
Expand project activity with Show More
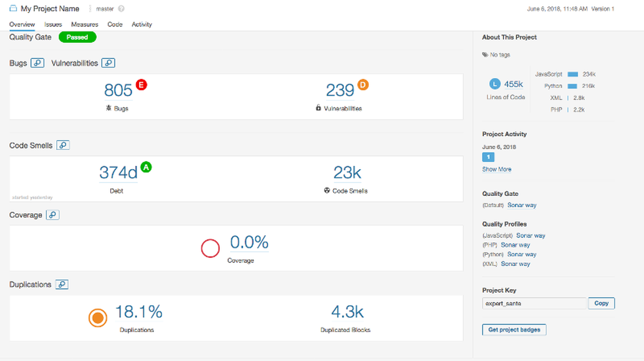point(496,169)
